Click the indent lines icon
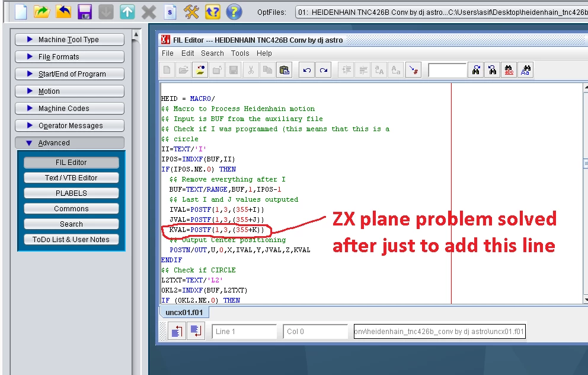The width and height of the screenshot is (588, 375). click(x=346, y=70)
